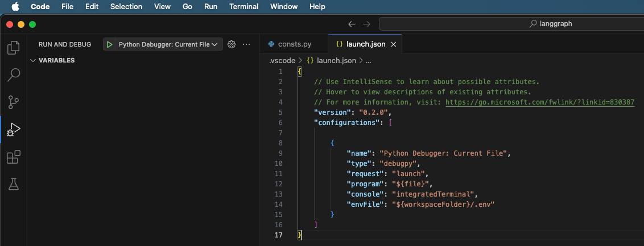The image size is (644, 246).
Task: Go forward with the right arrow
Action: click(x=367, y=24)
